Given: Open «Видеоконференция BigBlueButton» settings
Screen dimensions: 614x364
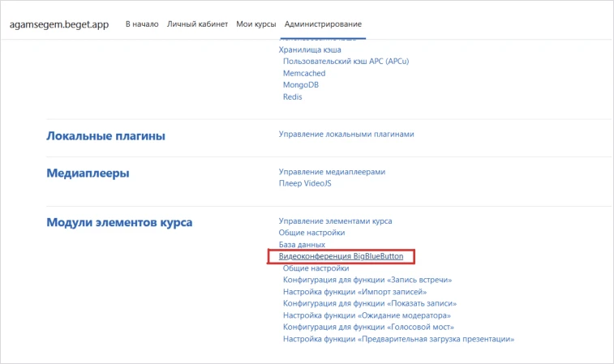Looking at the screenshot, I should 341,256.
